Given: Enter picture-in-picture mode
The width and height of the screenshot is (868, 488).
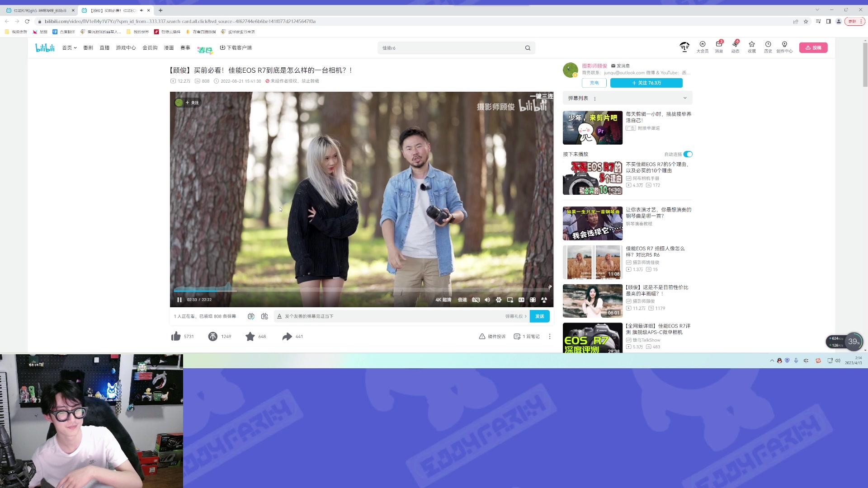Looking at the screenshot, I should click(x=510, y=300).
